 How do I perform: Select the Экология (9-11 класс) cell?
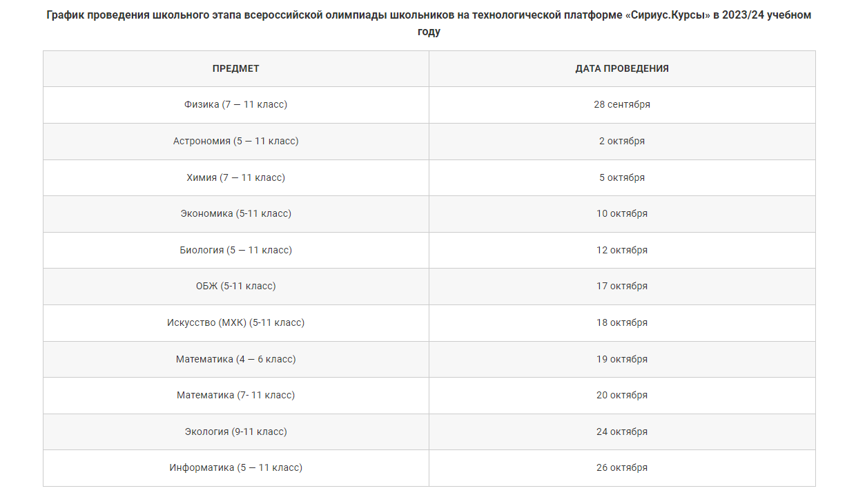236,432
